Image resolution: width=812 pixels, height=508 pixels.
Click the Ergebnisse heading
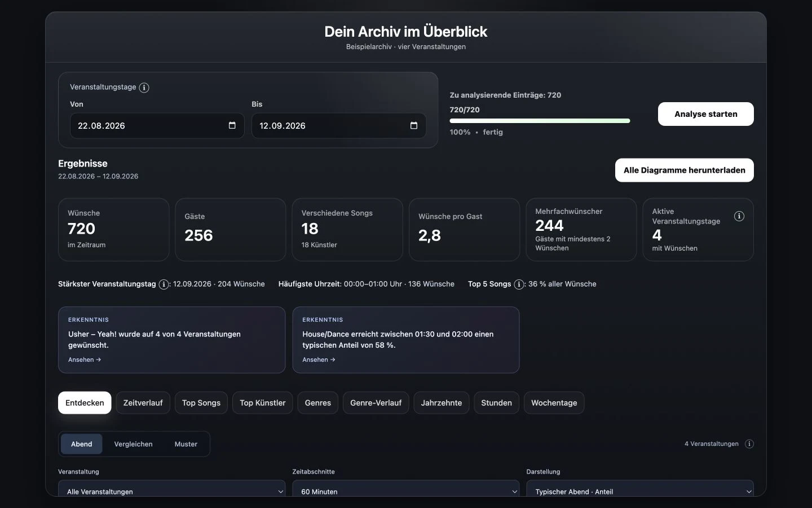click(x=83, y=164)
